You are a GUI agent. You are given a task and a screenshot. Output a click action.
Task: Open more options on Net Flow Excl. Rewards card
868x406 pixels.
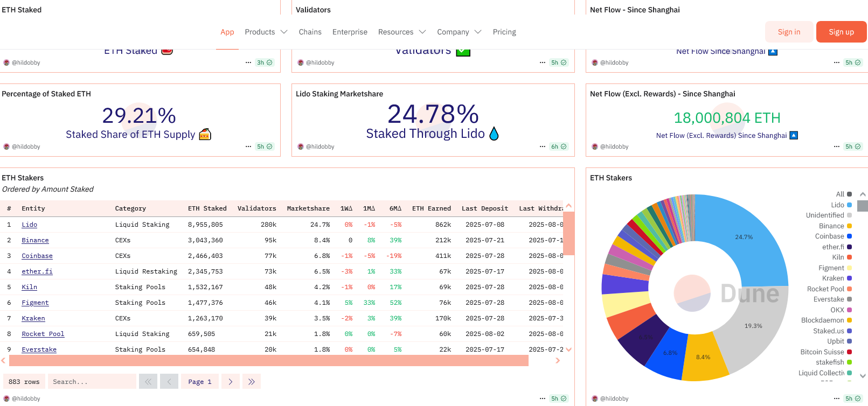pyautogui.click(x=837, y=146)
